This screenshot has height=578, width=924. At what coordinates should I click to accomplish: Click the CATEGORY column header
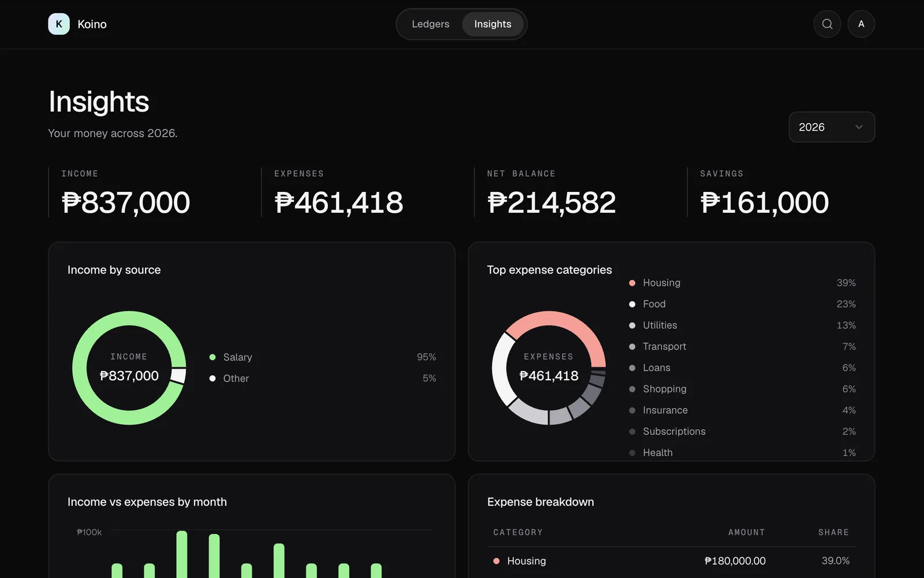518,532
